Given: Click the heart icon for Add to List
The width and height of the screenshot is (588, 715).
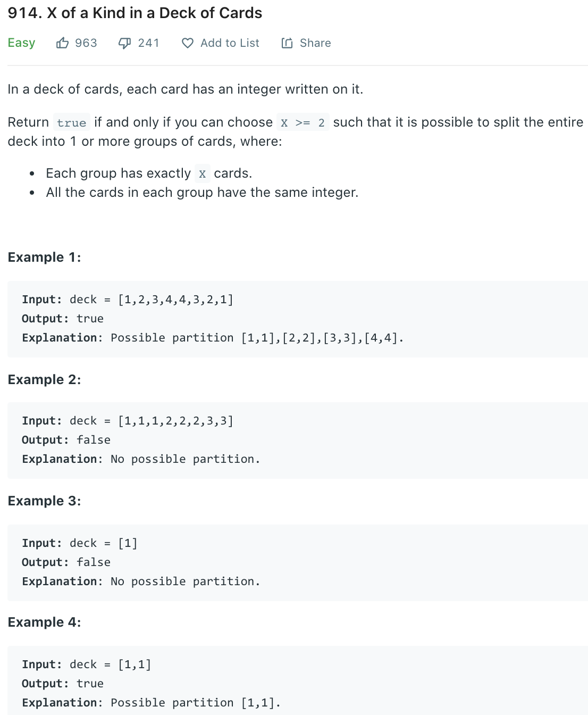Looking at the screenshot, I should tap(188, 43).
